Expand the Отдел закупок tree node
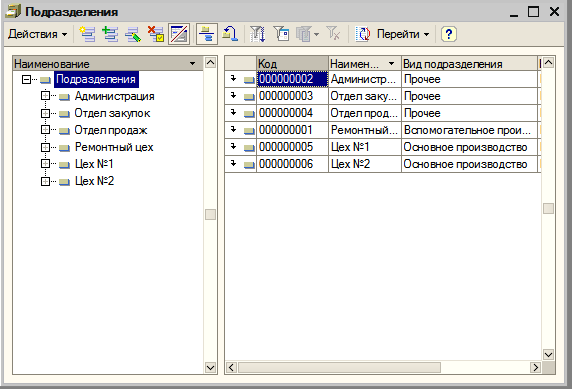The height and width of the screenshot is (389, 572). click(45, 113)
